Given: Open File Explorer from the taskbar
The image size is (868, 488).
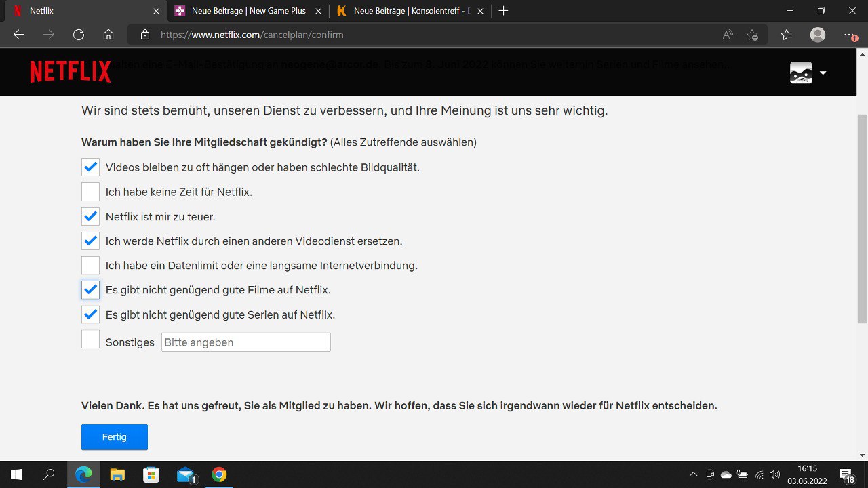Looking at the screenshot, I should [117, 474].
